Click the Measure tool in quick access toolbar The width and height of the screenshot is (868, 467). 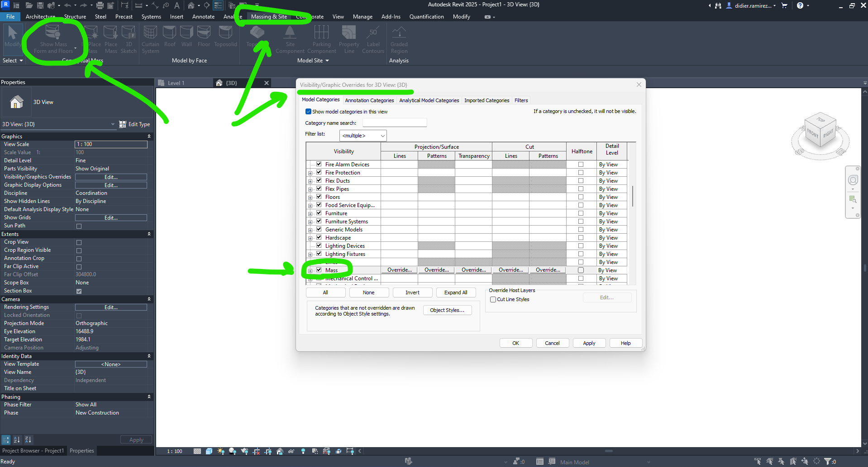138,5
